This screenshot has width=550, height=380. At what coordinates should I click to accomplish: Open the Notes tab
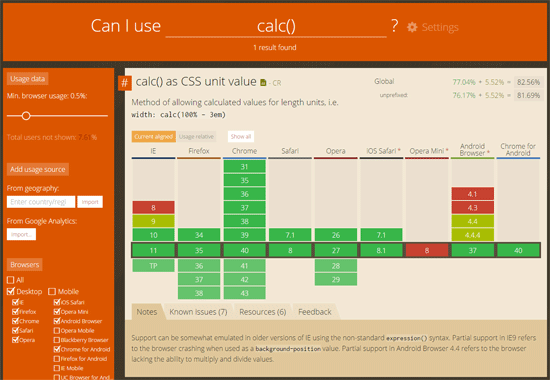click(147, 312)
